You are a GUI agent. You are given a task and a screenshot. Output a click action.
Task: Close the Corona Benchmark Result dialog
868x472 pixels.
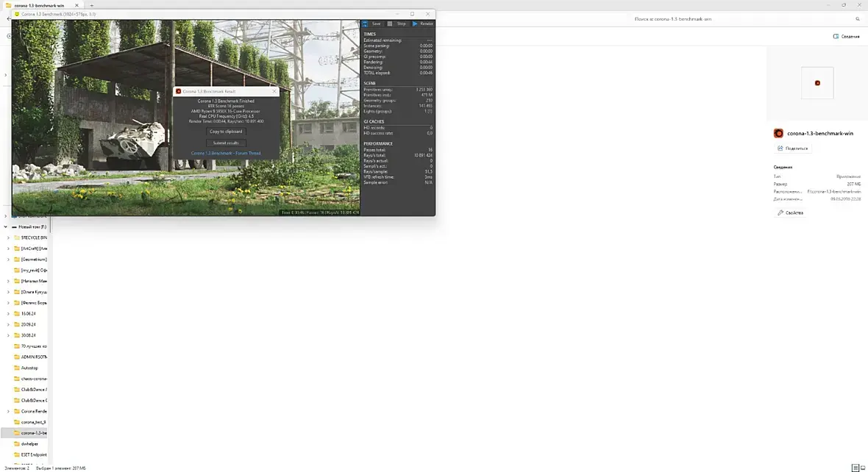(x=274, y=91)
